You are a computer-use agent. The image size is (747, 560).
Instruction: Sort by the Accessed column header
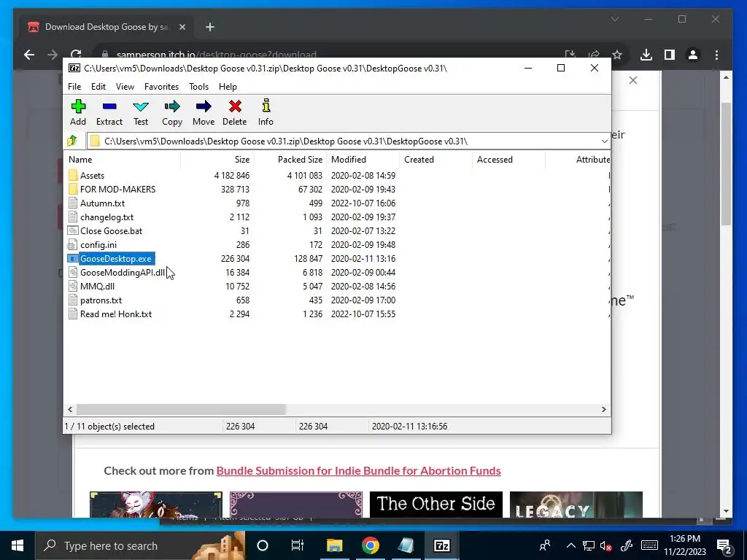508,160
